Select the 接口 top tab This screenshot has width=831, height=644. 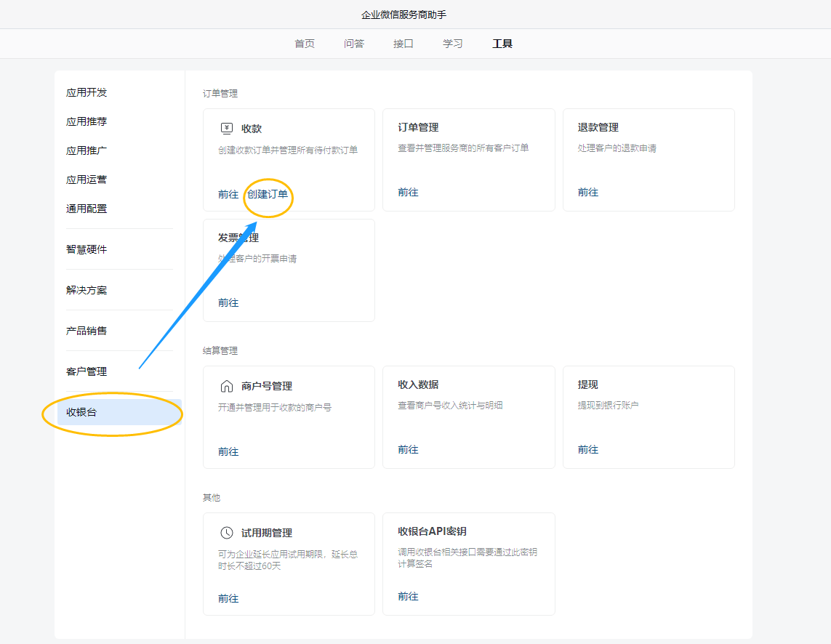404,44
